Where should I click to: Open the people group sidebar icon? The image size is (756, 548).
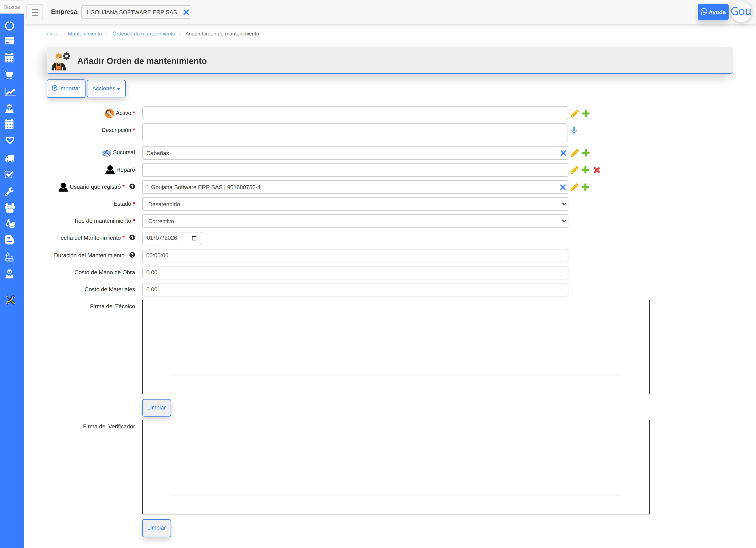(10, 208)
